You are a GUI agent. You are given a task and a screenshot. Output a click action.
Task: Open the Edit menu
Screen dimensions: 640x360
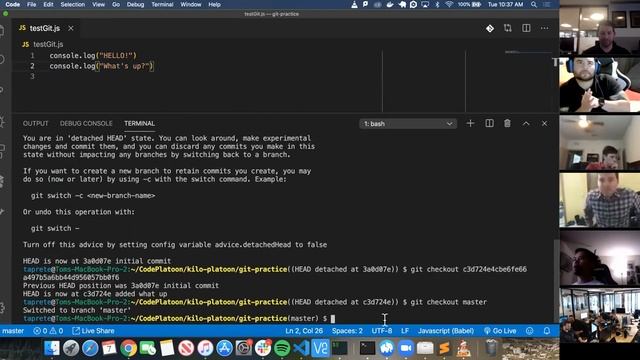coord(48,4)
